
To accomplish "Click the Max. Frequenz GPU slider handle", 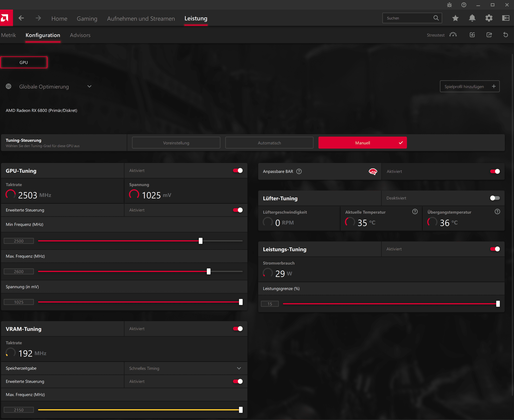I will 208,271.
